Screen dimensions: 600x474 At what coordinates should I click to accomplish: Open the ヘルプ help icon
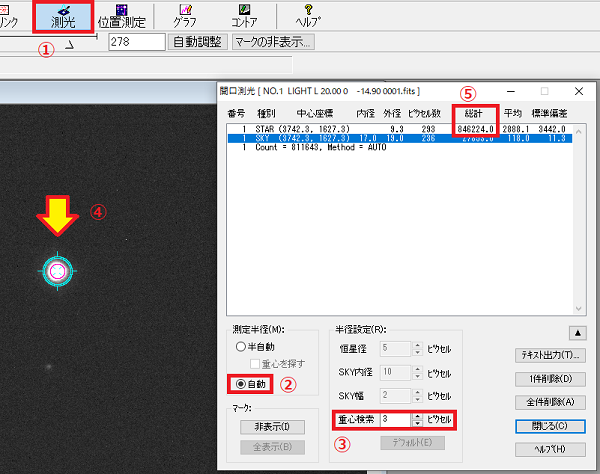308,16
